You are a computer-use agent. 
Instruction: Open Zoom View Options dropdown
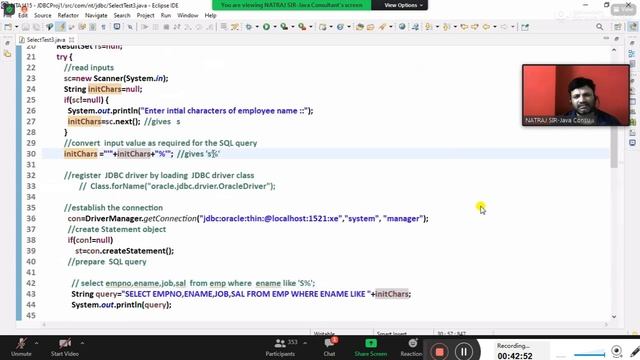pyautogui.click(x=403, y=5)
